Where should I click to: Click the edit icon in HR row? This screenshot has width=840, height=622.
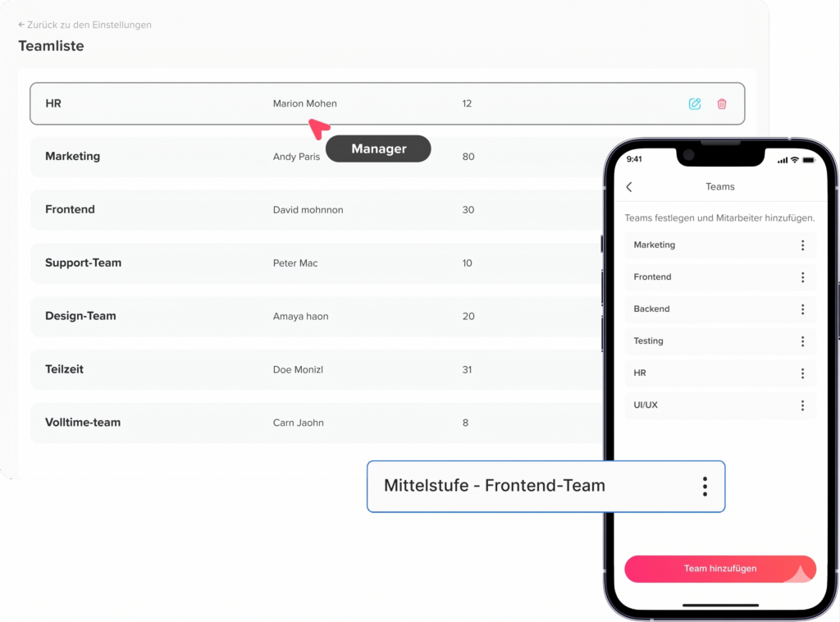tap(695, 104)
